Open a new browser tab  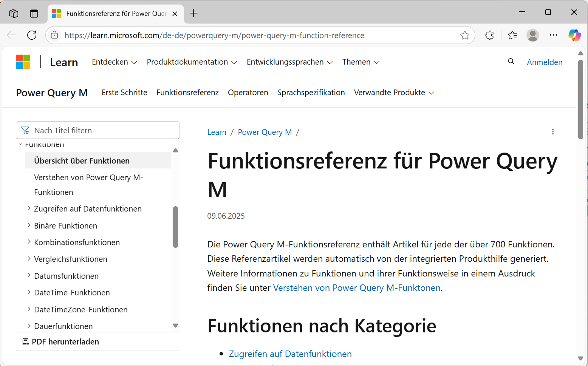point(193,13)
